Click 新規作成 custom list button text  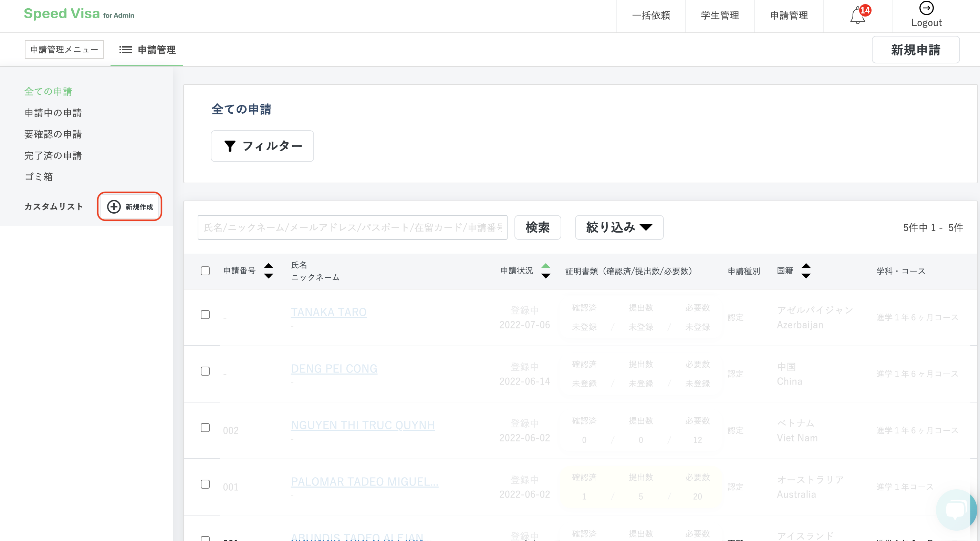coord(139,207)
